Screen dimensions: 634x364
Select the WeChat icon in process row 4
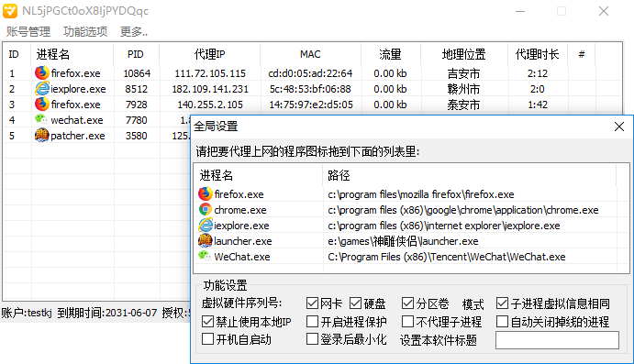pyautogui.click(x=41, y=119)
